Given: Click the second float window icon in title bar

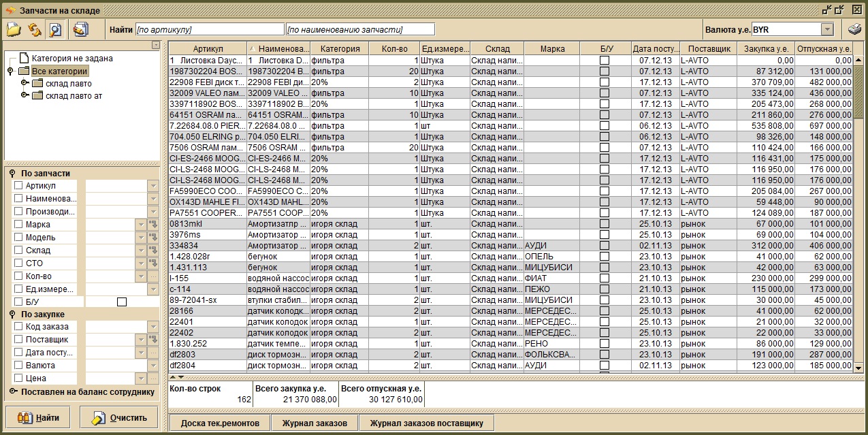Looking at the screenshot, I should pyautogui.click(x=839, y=10).
